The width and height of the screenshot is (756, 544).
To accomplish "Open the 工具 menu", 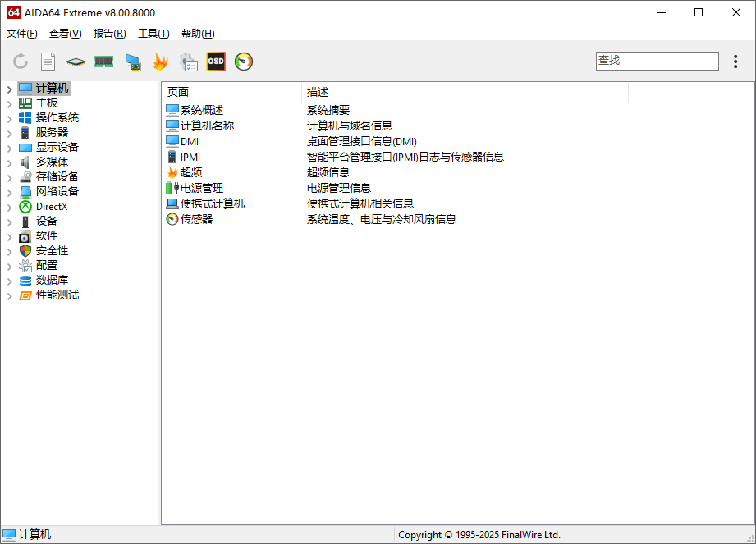I will click(x=153, y=34).
